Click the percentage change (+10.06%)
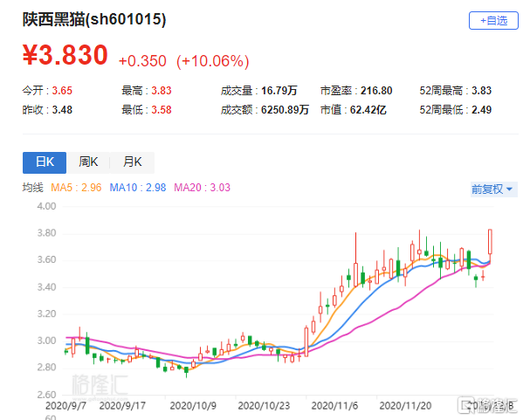 point(212,61)
